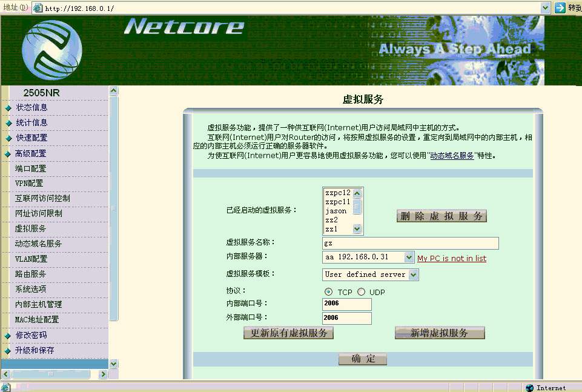Select the UDP protocol radio button
This screenshot has width=582, height=392.
362,292
